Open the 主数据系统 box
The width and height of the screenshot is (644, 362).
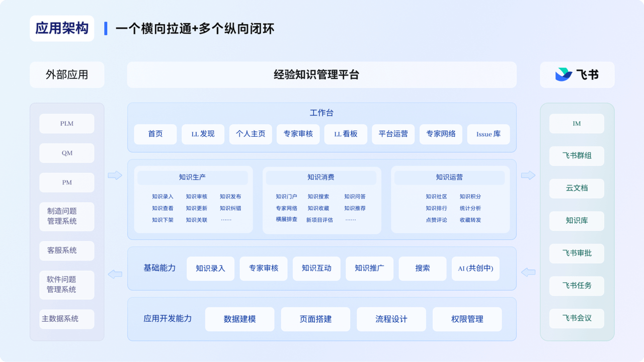point(67,319)
